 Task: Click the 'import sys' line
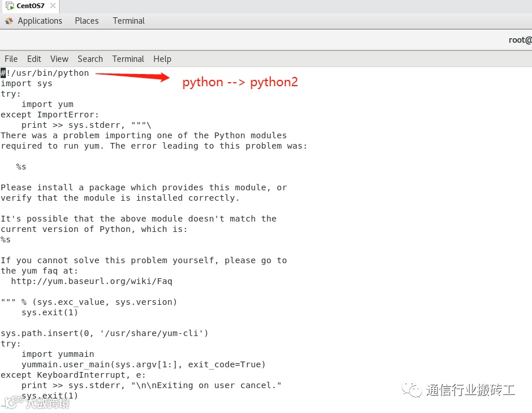pyautogui.click(x=27, y=83)
